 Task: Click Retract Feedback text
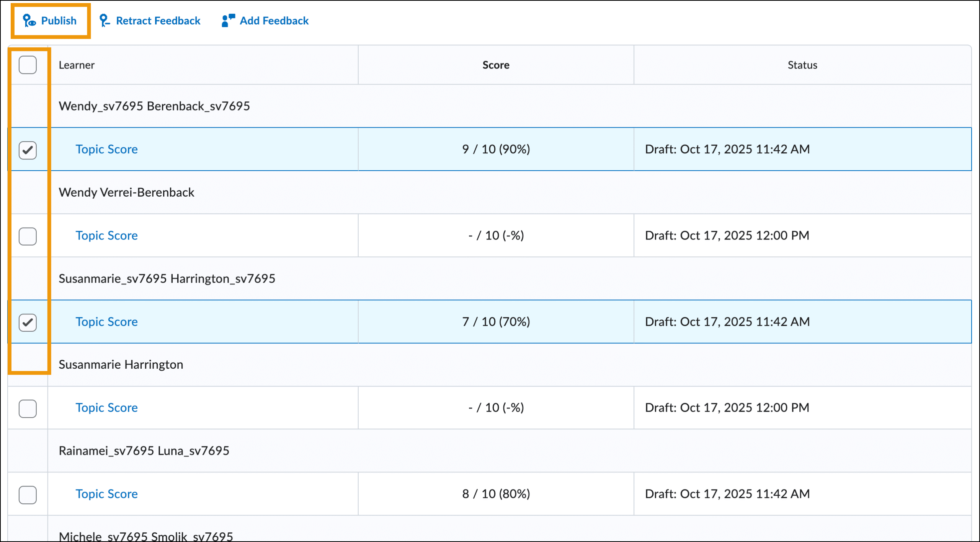[x=158, y=21]
